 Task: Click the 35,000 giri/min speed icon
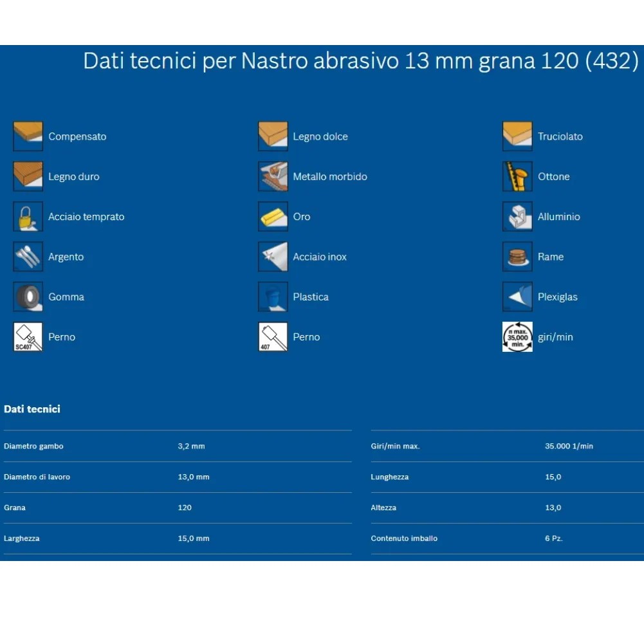tap(517, 337)
